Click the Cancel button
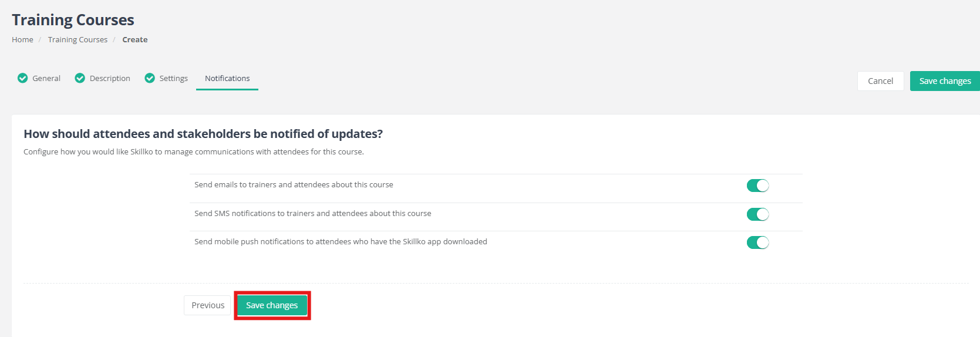The image size is (980, 337). tap(880, 81)
